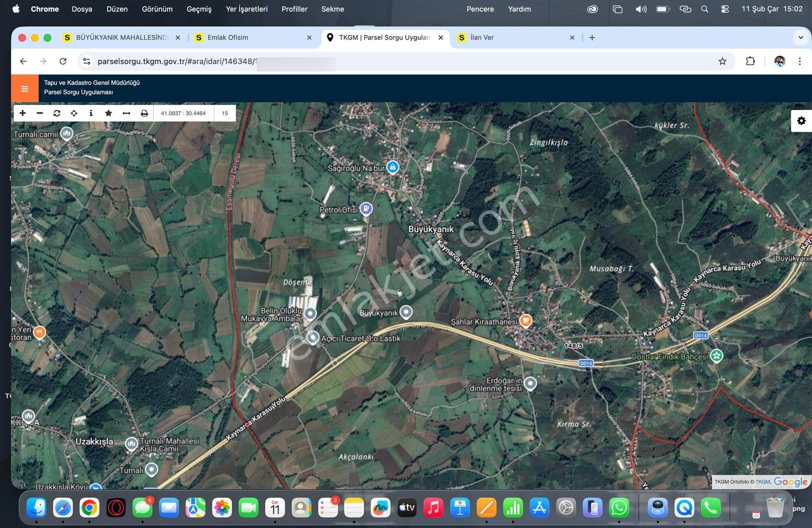Open volume control in menu bar
This screenshot has width=812, height=528.
tap(641, 9)
